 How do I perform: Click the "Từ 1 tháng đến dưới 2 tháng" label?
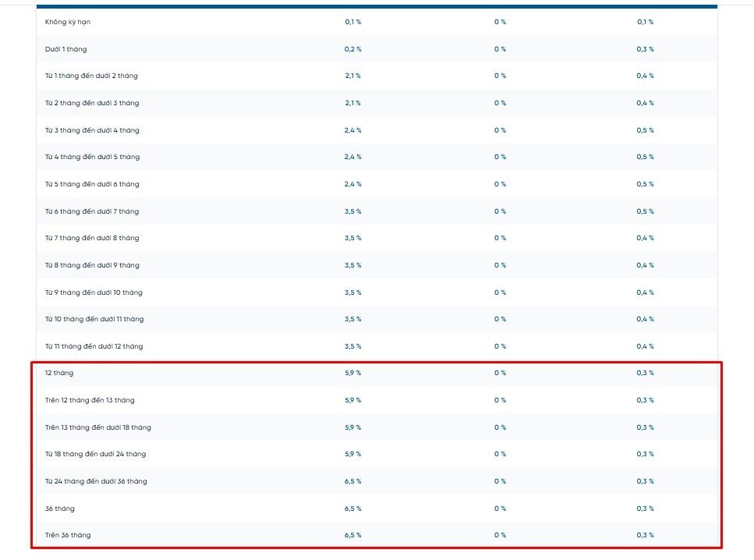(x=91, y=76)
